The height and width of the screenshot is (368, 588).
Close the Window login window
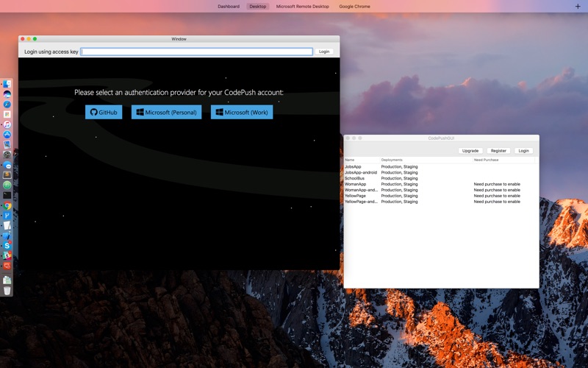pos(23,39)
